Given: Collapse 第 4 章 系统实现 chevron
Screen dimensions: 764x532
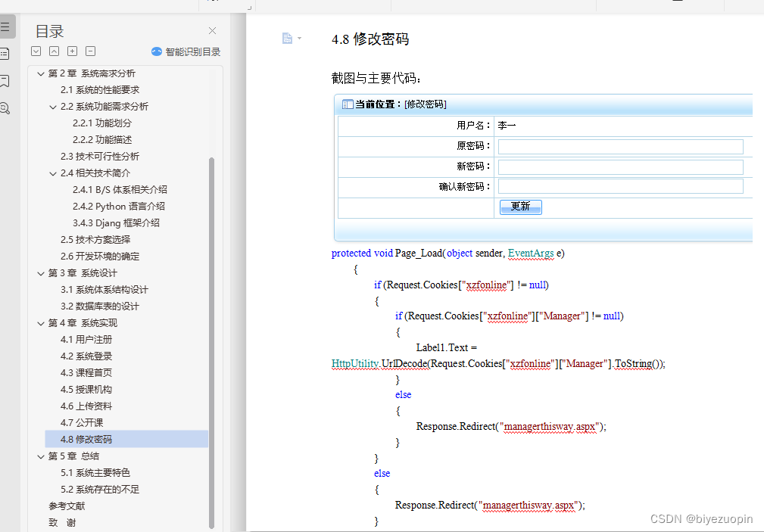Looking at the screenshot, I should point(41,323).
